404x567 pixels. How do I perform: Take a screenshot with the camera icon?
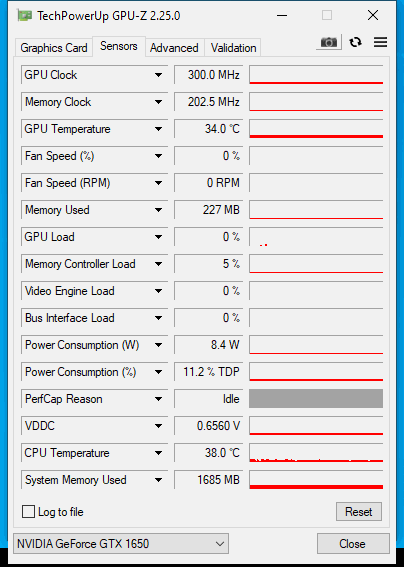click(328, 43)
